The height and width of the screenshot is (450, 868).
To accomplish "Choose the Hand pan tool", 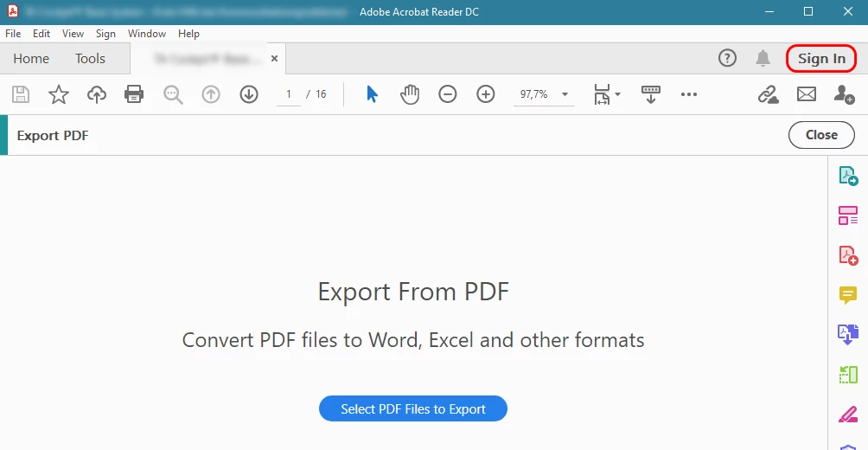I will (x=410, y=94).
